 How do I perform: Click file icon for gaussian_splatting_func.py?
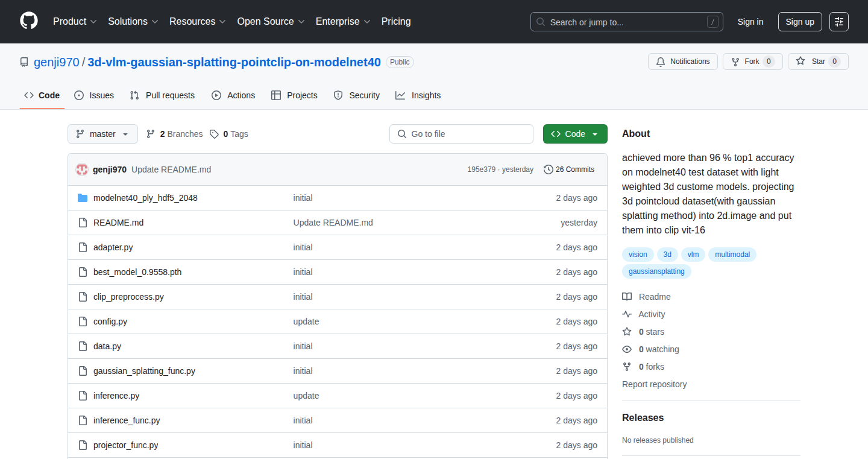(x=83, y=371)
